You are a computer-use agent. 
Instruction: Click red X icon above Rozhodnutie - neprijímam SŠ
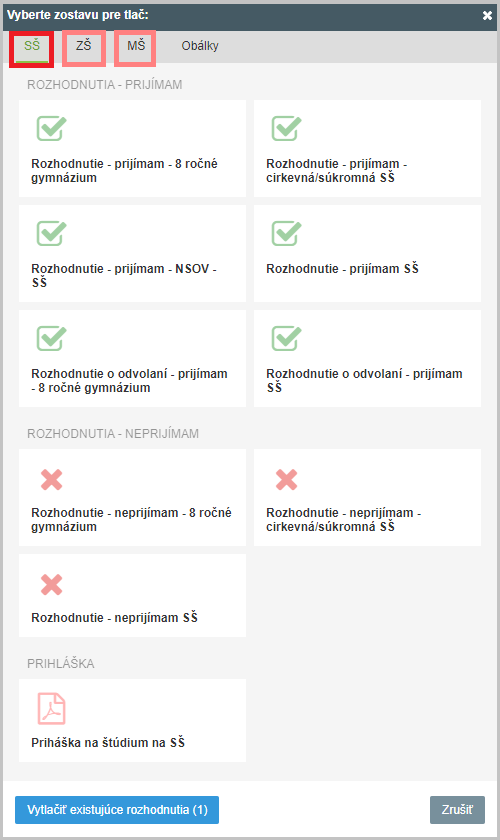click(51, 584)
